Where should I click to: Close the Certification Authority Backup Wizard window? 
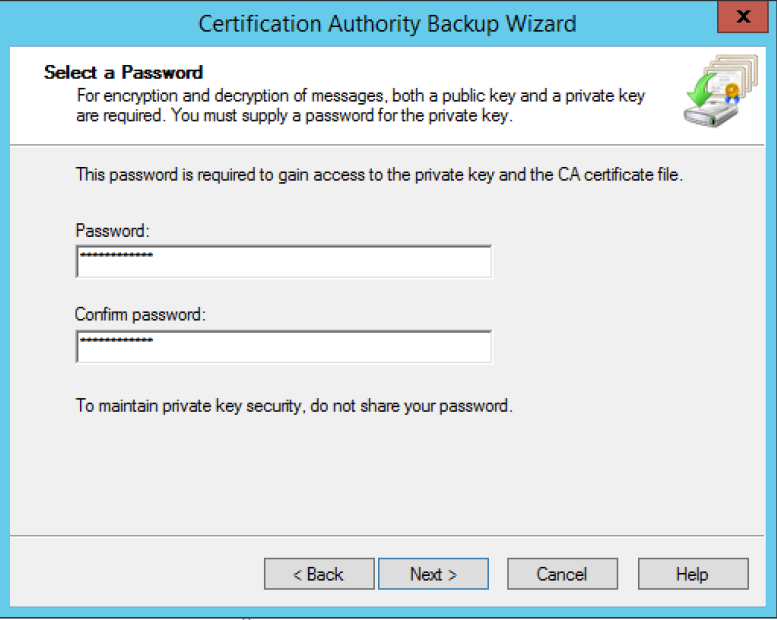[743, 18]
